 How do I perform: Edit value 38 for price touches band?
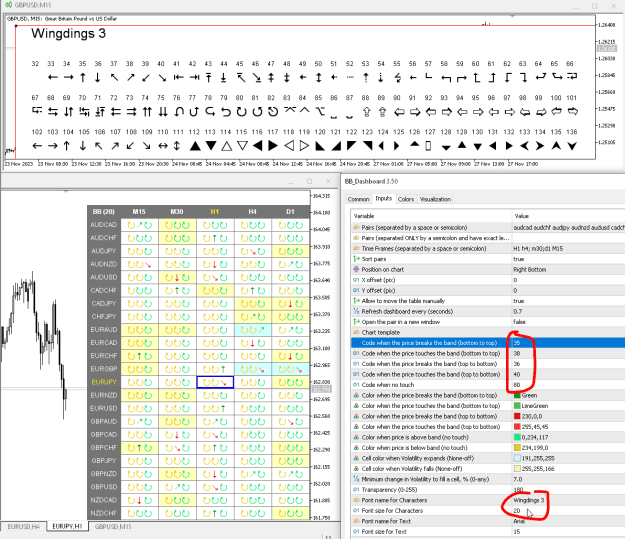(568, 354)
